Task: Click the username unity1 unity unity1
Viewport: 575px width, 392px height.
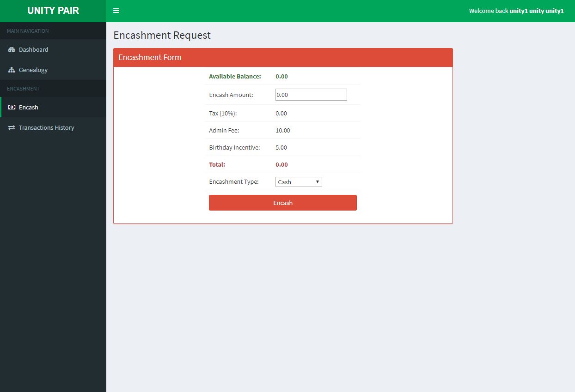Action: click(x=537, y=11)
